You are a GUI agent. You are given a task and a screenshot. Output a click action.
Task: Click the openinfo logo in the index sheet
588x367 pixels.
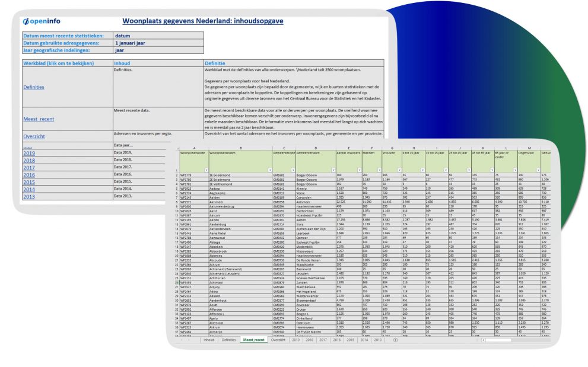[42, 21]
